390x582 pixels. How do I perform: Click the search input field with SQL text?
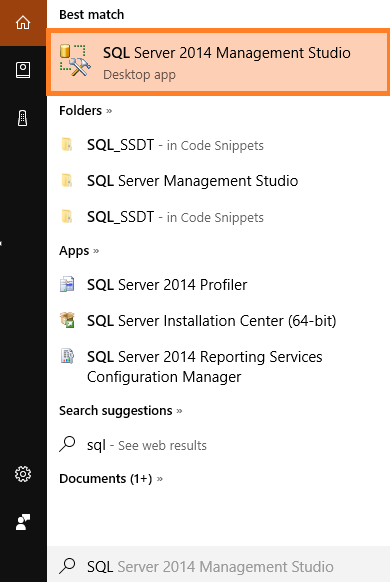218,564
